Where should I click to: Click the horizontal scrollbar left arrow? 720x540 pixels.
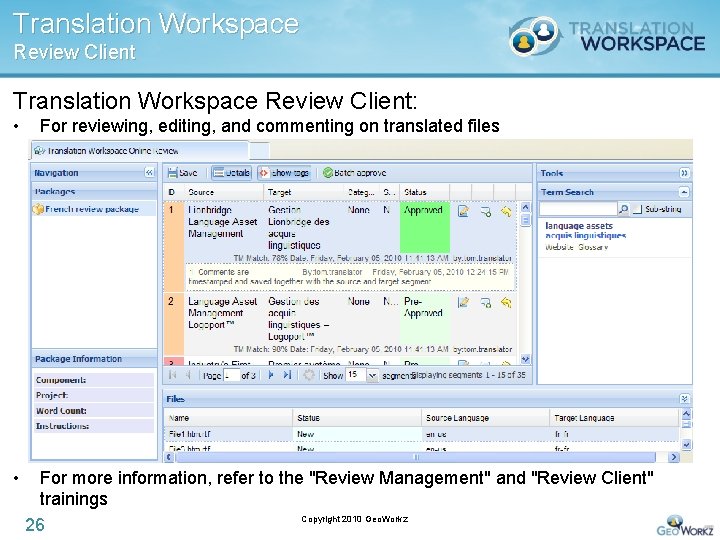(x=169, y=457)
